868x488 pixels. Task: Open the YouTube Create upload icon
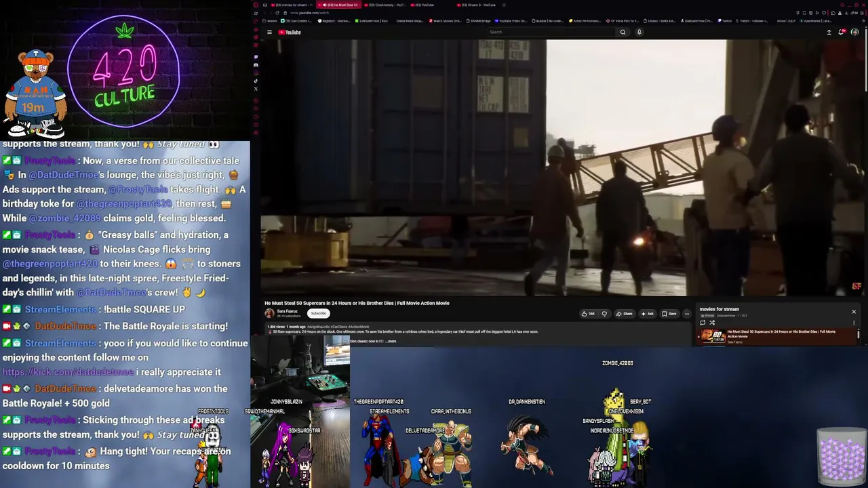(829, 32)
